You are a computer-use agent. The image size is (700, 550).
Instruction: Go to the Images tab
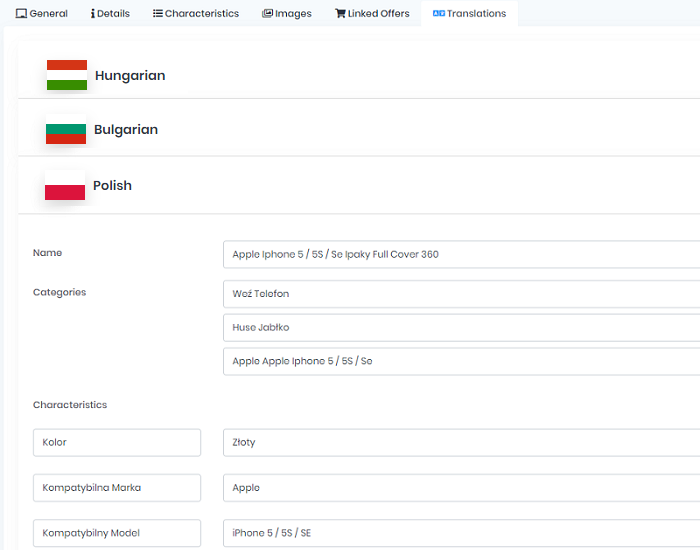287,13
